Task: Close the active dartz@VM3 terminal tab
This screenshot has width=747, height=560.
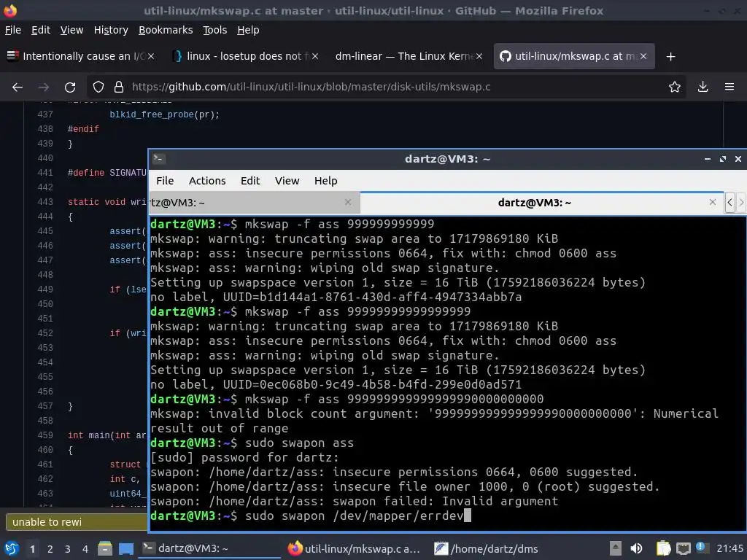Action: click(x=713, y=203)
